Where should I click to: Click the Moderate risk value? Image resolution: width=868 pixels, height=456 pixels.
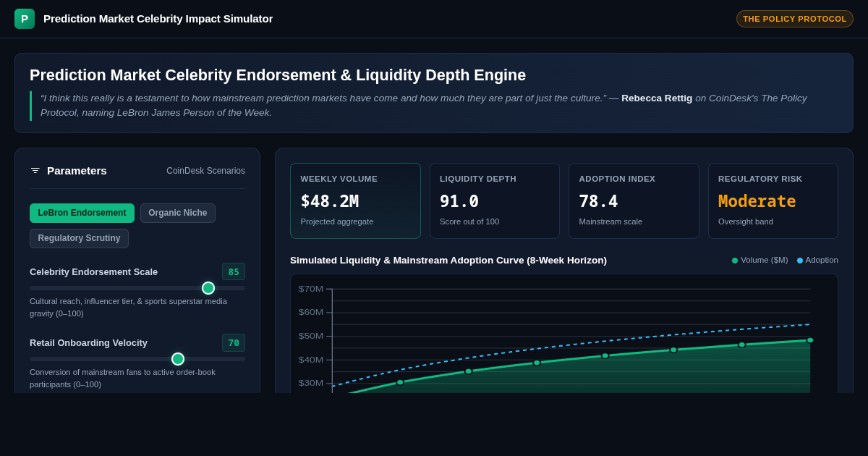coord(757,201)
